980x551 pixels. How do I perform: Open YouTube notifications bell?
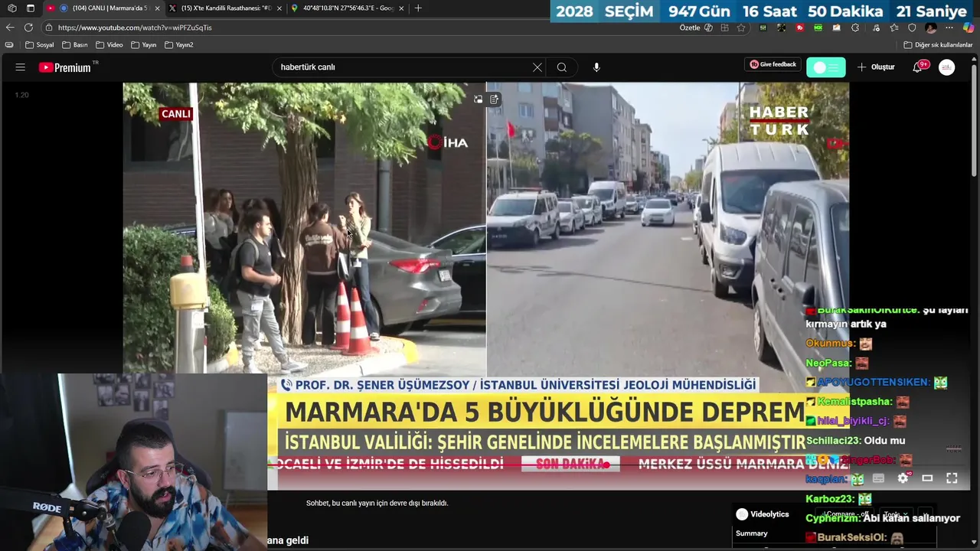pos(917,67)
